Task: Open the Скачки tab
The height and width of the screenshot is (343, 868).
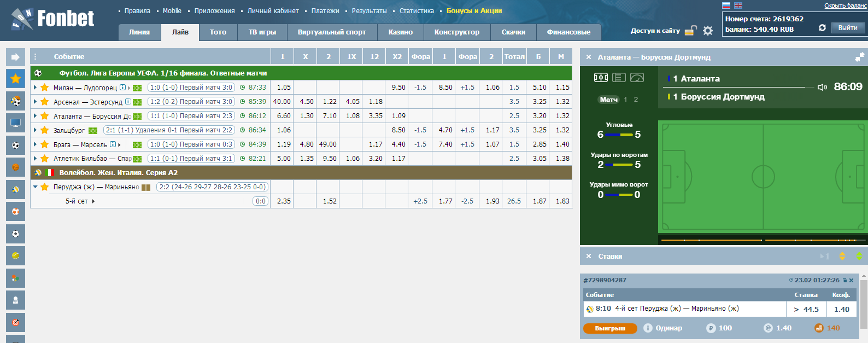Action: (x=514, y=32)
